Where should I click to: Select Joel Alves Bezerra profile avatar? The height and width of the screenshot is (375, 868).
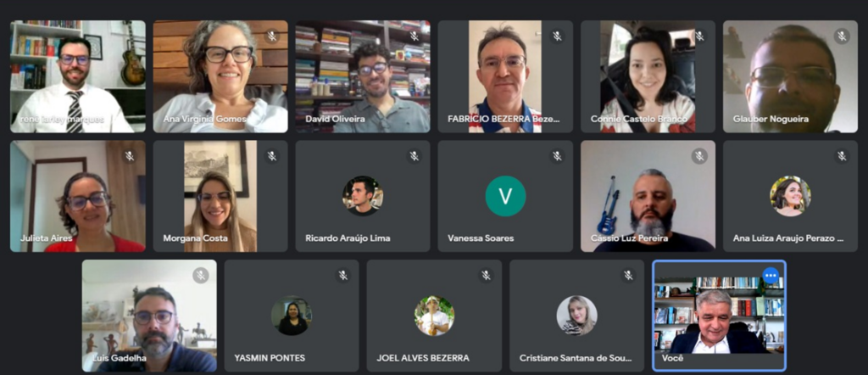[434, 315]
